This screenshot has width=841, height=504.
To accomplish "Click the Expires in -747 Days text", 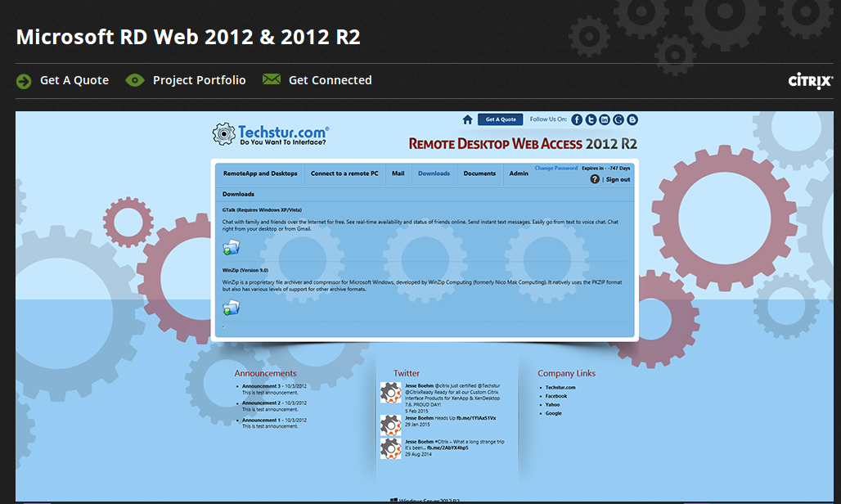I will point(606,169).
